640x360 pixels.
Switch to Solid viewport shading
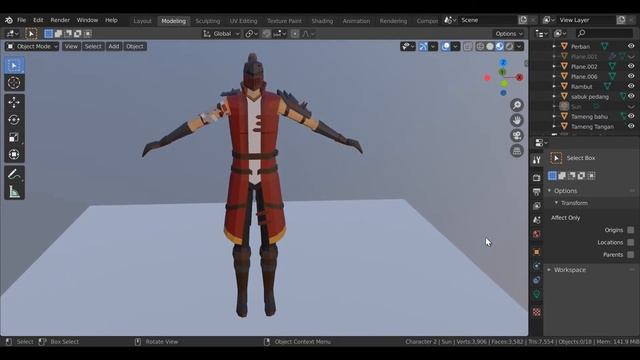[490, 47]
